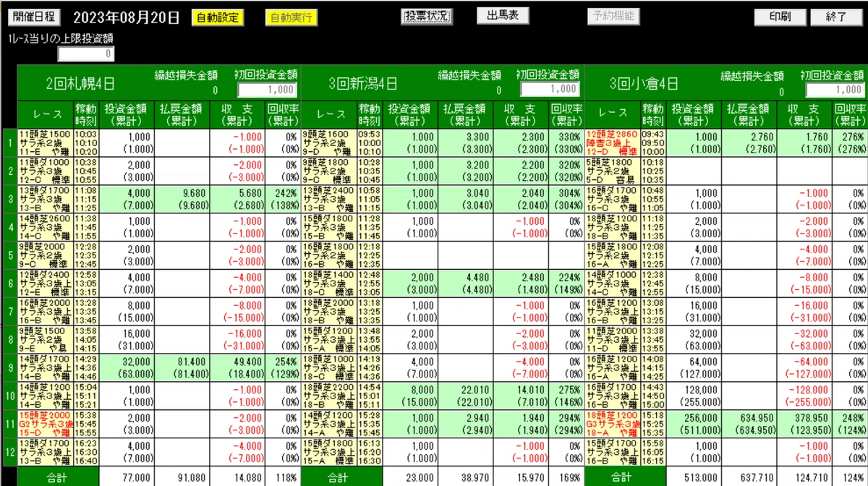Click the yellow 自動設定 button
Screen dimensions: 868x486
218,17
